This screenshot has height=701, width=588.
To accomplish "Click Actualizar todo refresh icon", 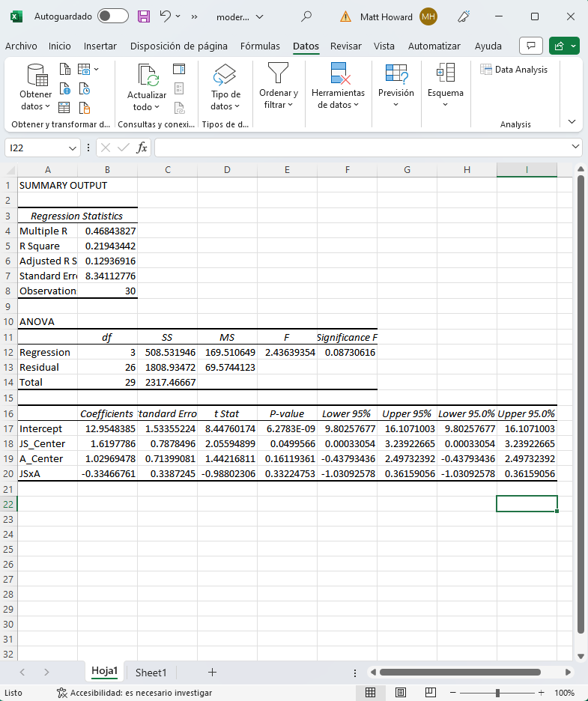I will click(147, 76).
